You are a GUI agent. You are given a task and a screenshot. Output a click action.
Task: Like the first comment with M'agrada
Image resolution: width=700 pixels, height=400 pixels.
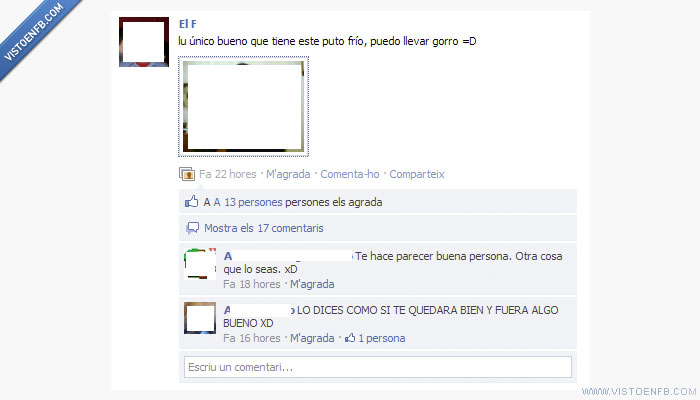[312, 284]
